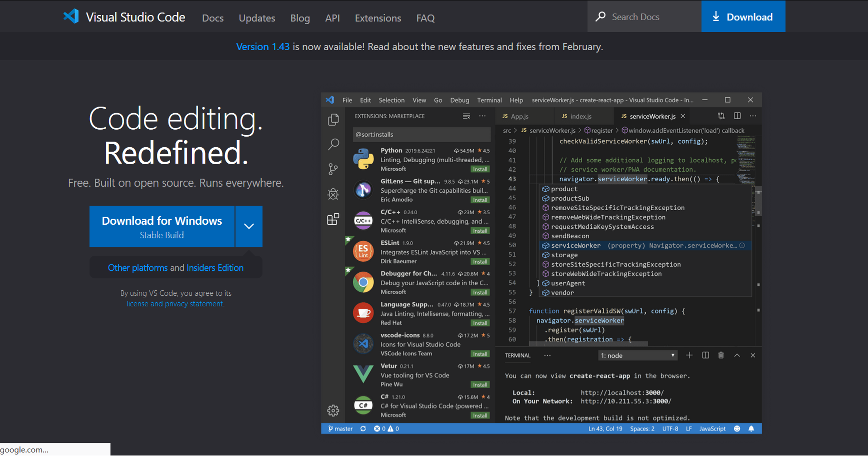Open license and privacy statement link

click(x=175, y=304)
